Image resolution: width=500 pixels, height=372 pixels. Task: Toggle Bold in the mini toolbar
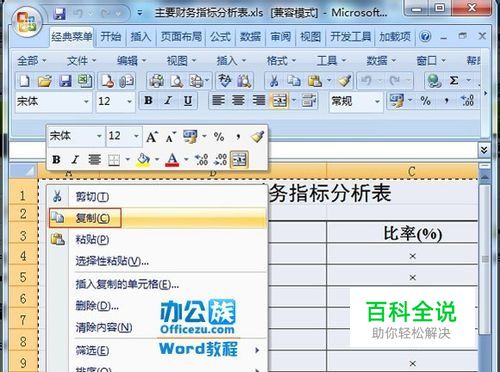[x=56, y=160]
